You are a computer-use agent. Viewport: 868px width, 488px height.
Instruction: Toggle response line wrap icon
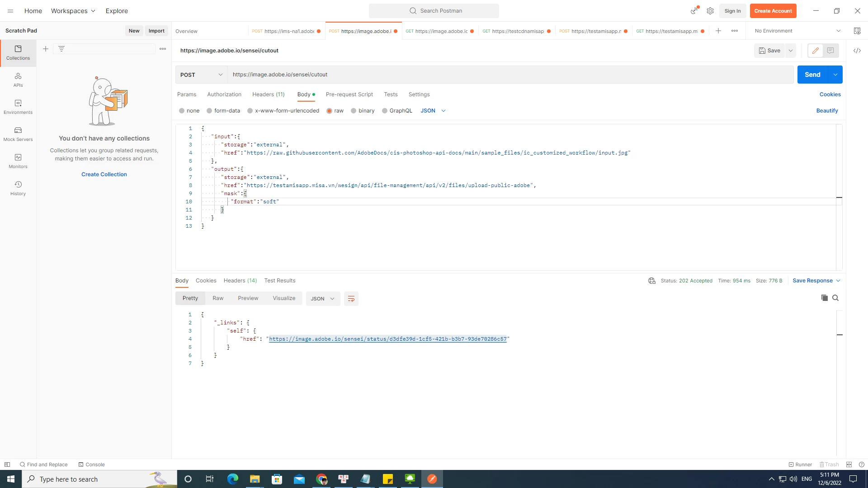351,299
